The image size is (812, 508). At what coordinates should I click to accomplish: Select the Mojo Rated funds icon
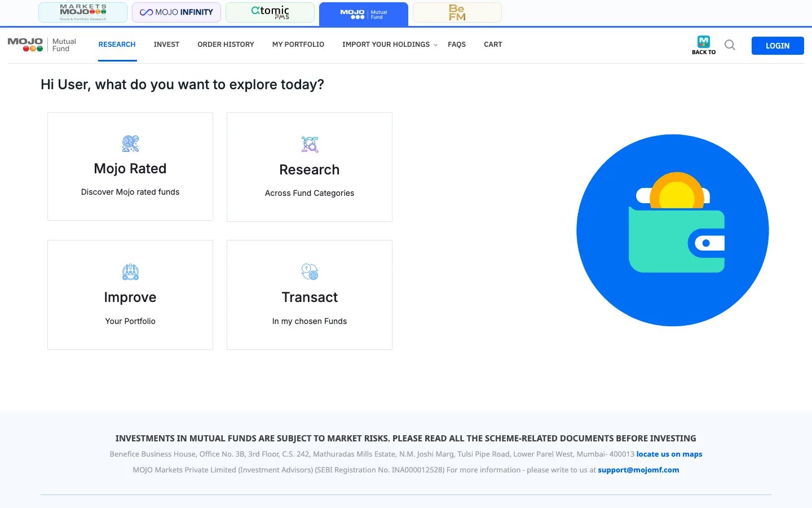[130, 144]
